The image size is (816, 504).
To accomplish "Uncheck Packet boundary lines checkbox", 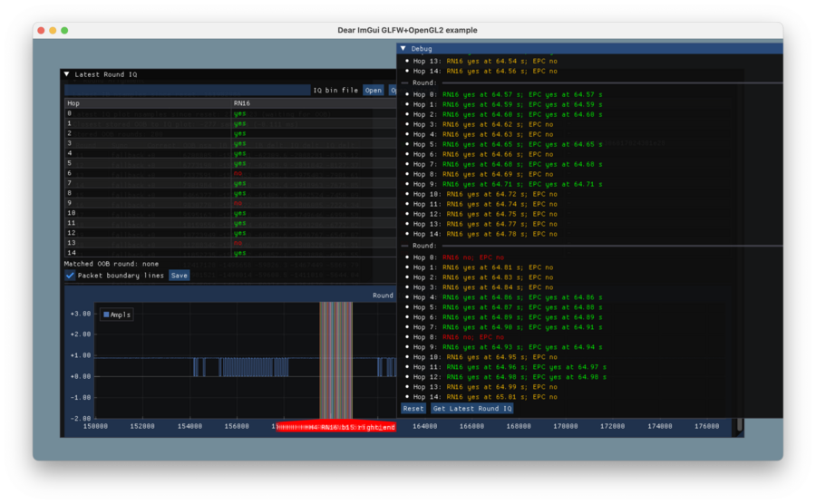I will click(x=70, y=276).
